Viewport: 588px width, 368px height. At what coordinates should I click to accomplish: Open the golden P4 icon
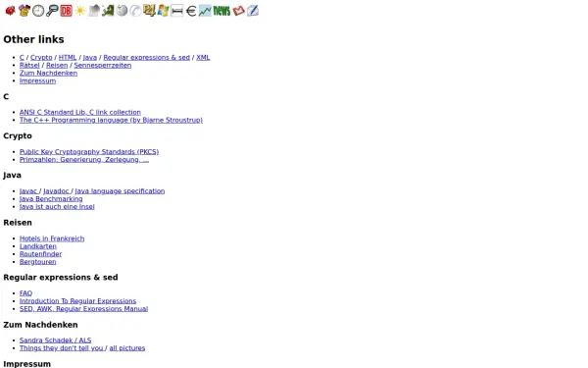tap(149, 11)
